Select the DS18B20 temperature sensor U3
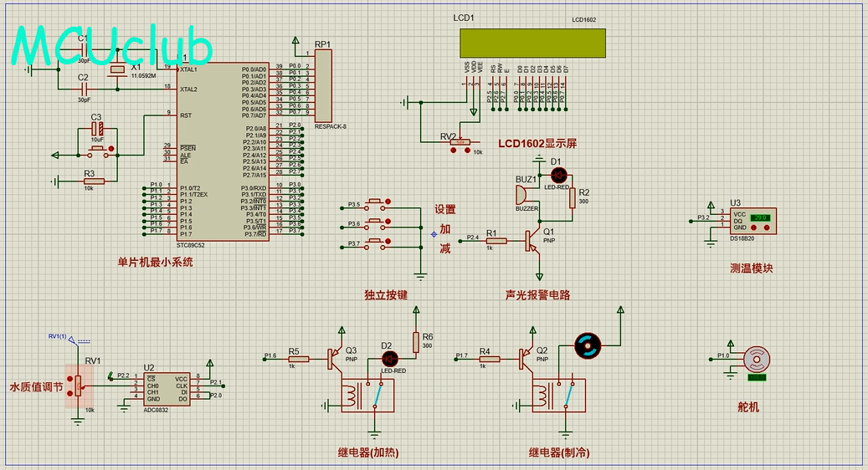The width and height of the screenshot is (868, 470). [750, 220]
